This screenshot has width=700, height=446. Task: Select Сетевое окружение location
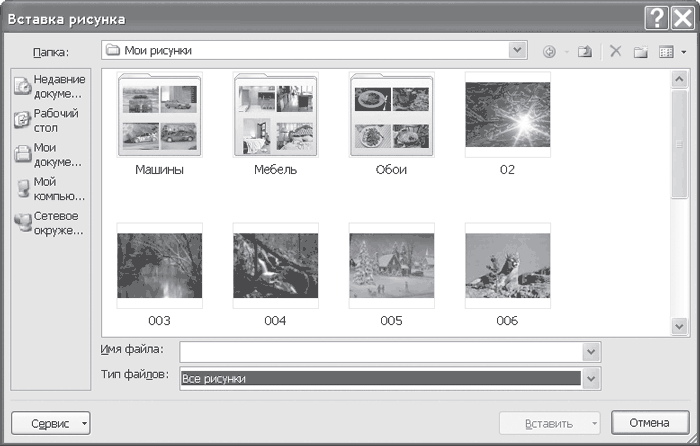[x=50, y=223]
